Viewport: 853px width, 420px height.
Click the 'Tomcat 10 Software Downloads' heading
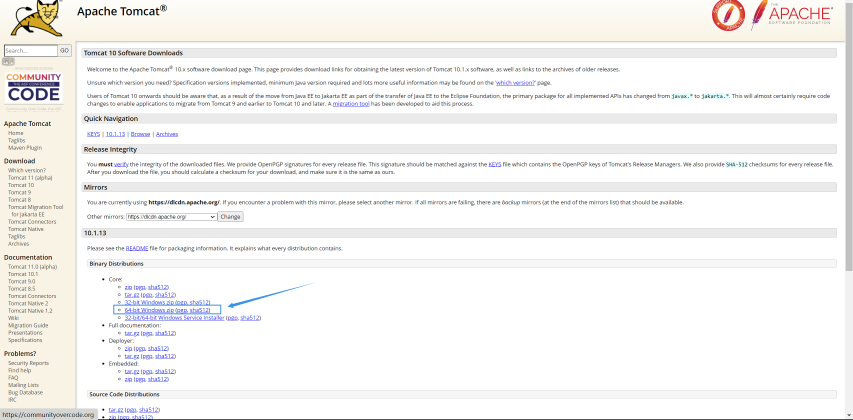[x=133, y=53]
